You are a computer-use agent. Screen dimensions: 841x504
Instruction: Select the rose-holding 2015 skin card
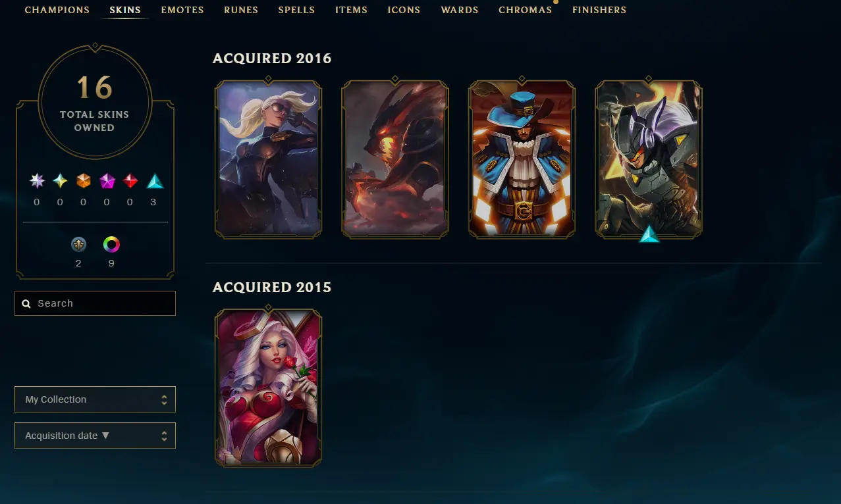(269, 388)
